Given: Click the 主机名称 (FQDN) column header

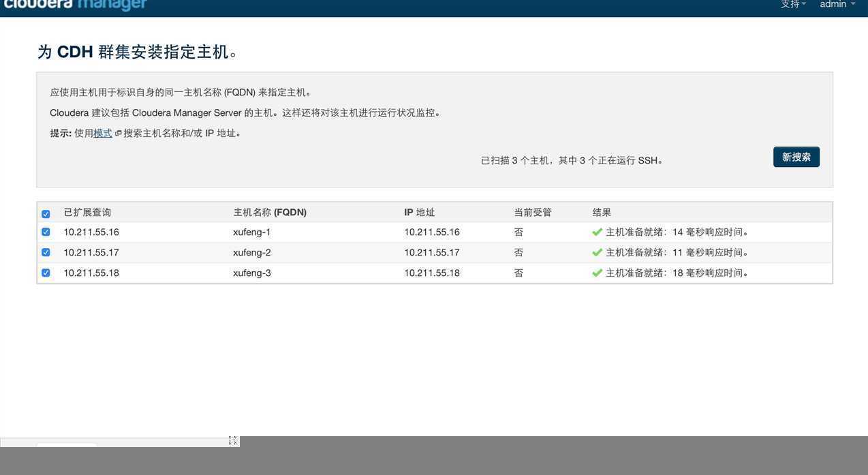Looking at the screenshot, I should point(270,213).
